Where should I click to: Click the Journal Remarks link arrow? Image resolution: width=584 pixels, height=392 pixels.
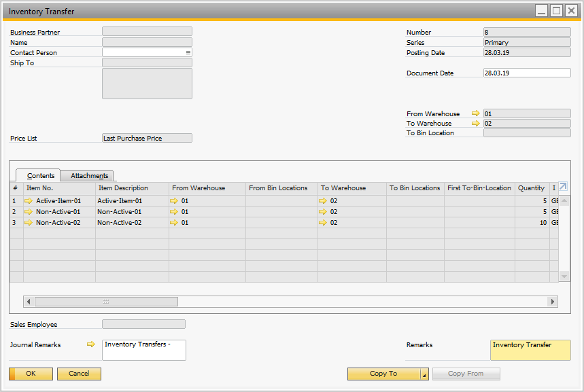[91, 344]
